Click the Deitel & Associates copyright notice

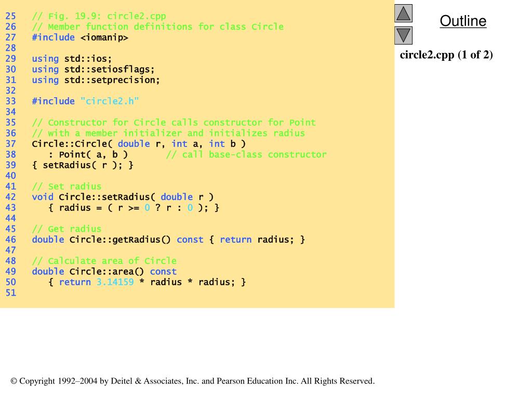click(192, 381)
